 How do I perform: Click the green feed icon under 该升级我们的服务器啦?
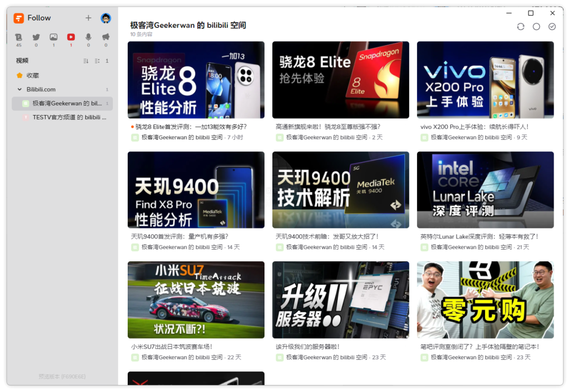[x=280, y=358]
